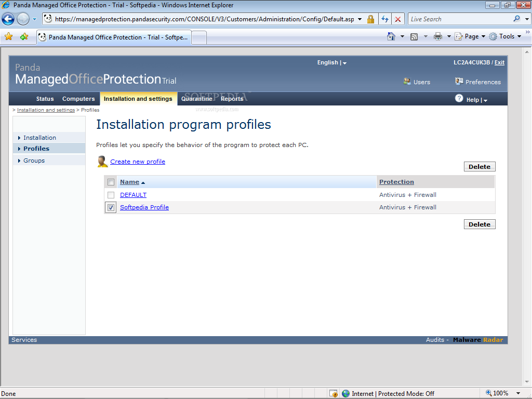Click the RSS Feeds icon

point(414,37)
